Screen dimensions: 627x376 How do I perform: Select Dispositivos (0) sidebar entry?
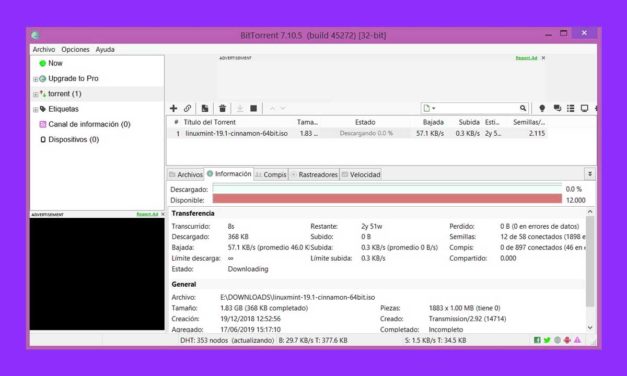[74, 139]
